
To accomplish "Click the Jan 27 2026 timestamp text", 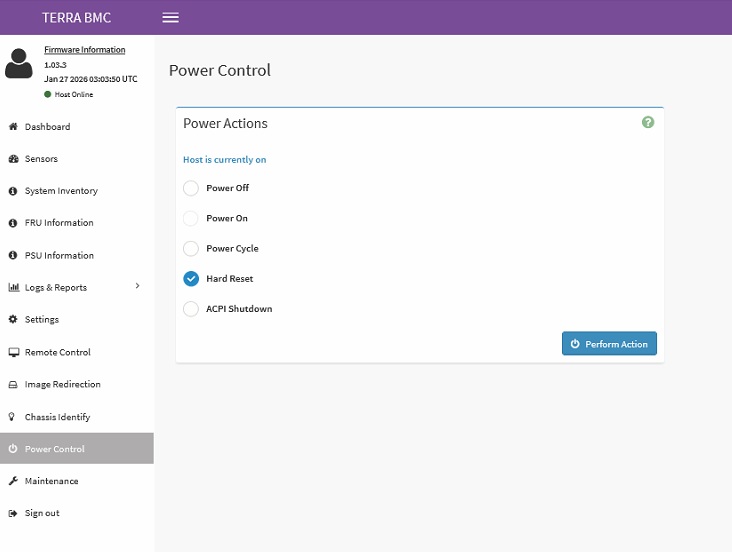I will tap(91, 79).
